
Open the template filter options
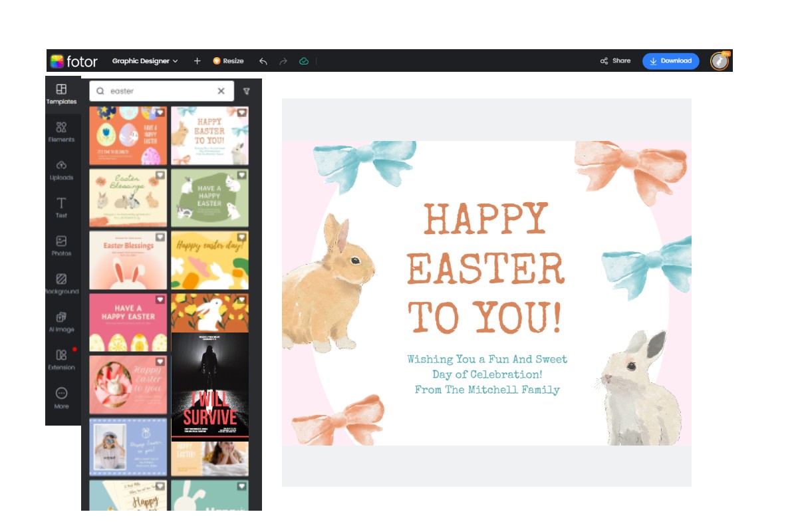click(247, 91)
